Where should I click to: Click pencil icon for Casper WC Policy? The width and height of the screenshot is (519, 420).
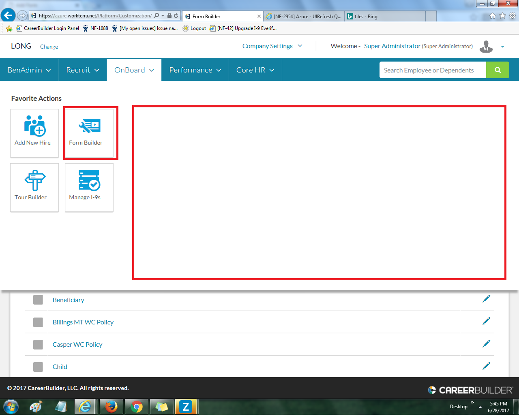486,344
